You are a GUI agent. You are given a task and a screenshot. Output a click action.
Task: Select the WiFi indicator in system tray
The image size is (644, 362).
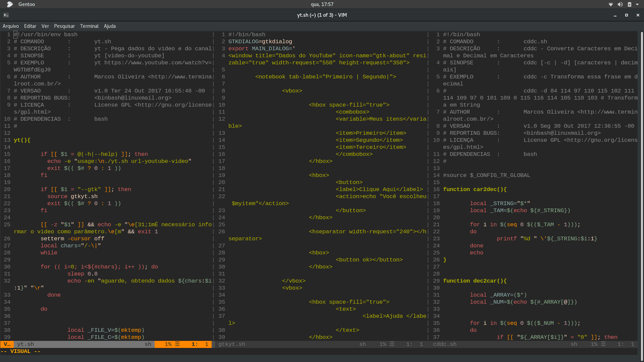pyautogui.click(x=610, y=4)
